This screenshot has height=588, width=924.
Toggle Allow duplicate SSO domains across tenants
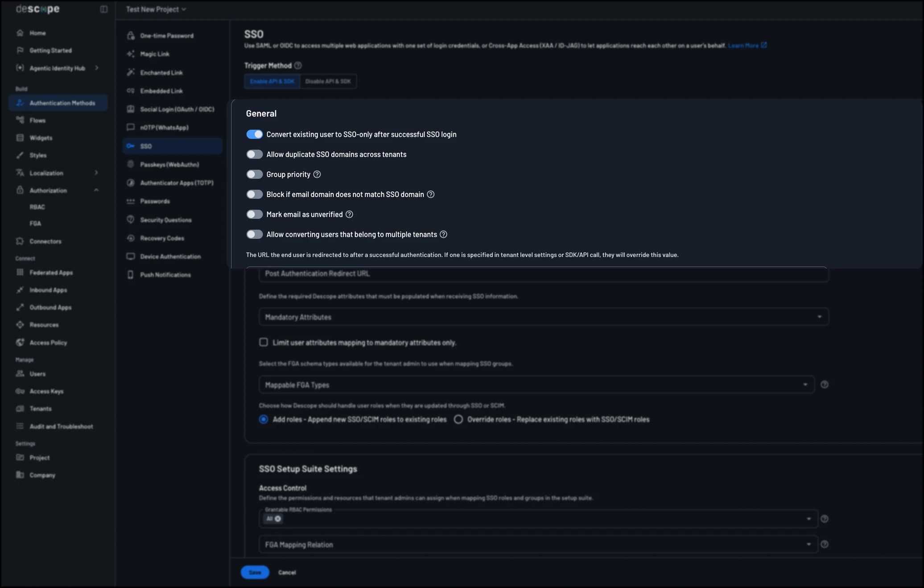pos(255,154)
